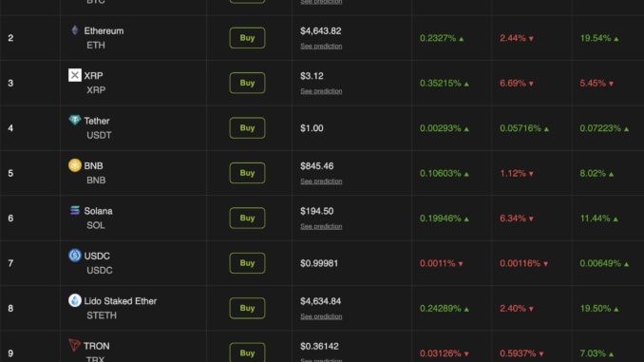Buy BNB with its Buy button

tap(247, 173)
